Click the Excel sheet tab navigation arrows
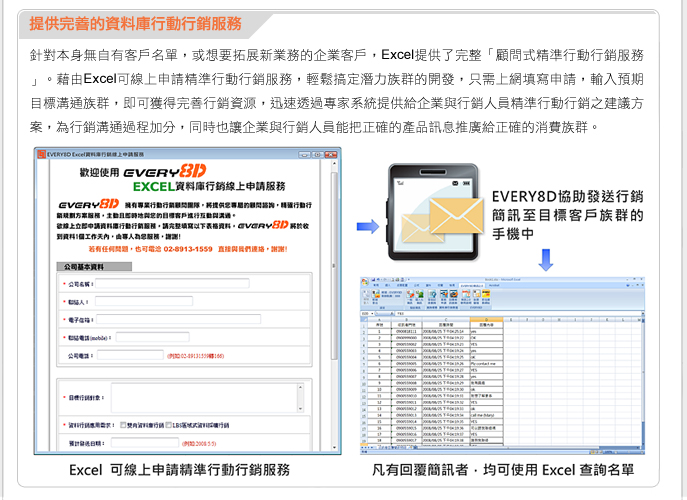The image size is (687, 500). click(369, 447)
